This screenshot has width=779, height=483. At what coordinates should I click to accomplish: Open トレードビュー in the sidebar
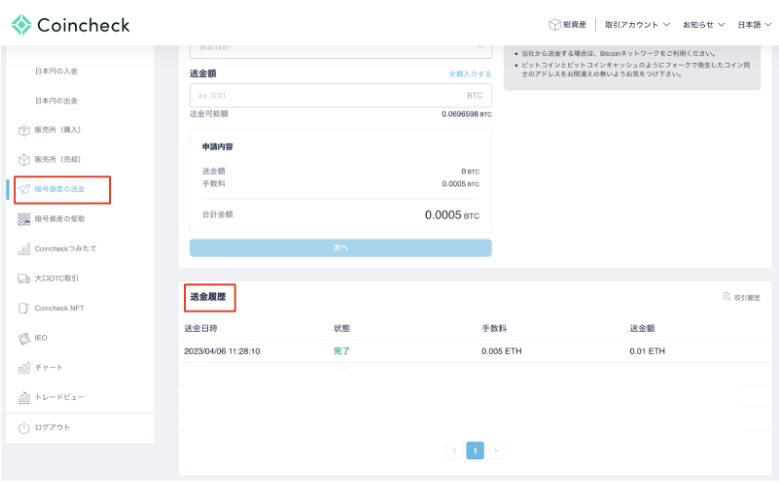tap(60, 397)
